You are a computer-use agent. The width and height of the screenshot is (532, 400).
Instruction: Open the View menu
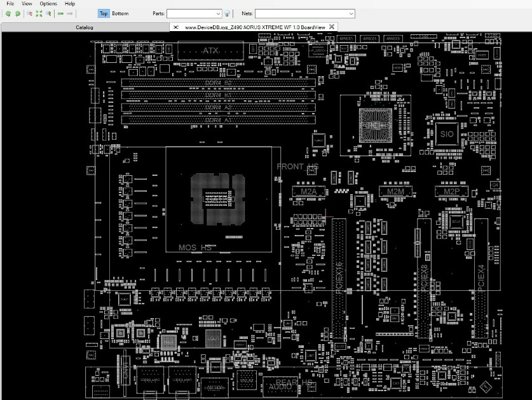coord(27,4)
